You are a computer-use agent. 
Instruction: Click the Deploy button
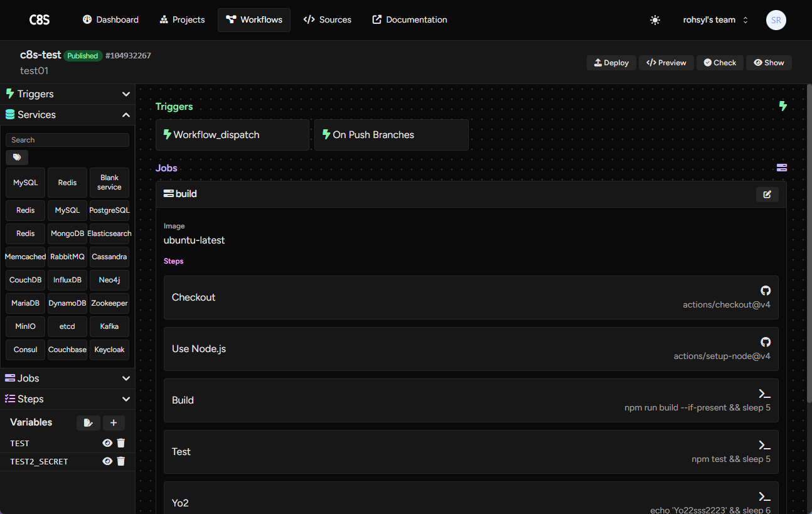point(611,63)
